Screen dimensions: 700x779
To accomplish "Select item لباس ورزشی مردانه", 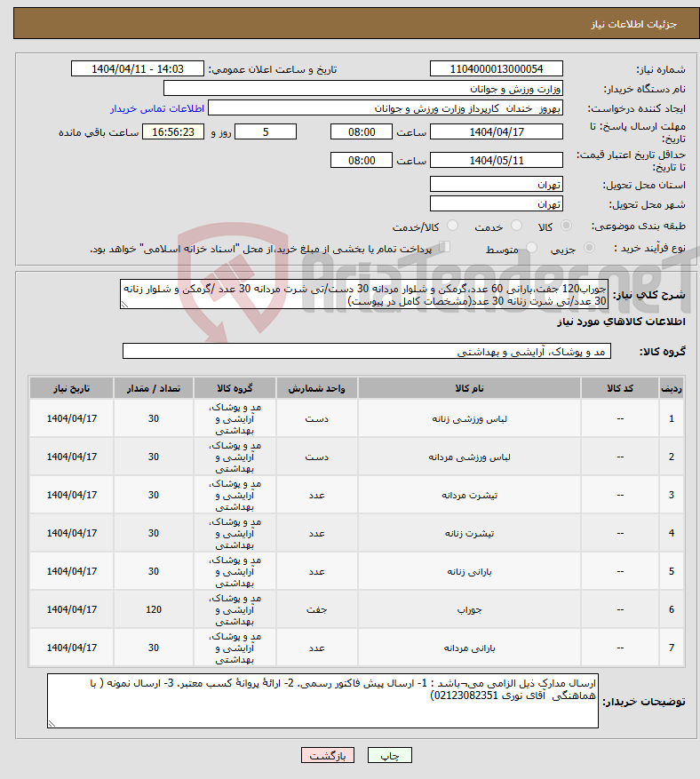I will click(470, 457).
